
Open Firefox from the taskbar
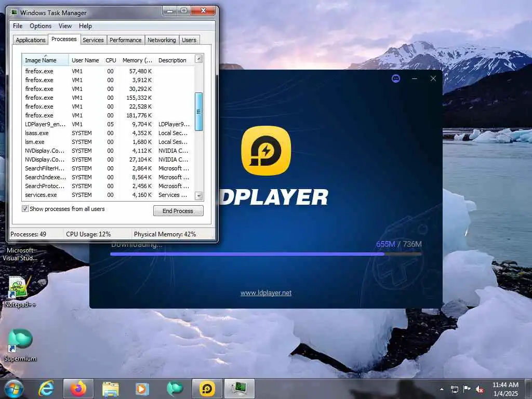click(x=78, y=389)
